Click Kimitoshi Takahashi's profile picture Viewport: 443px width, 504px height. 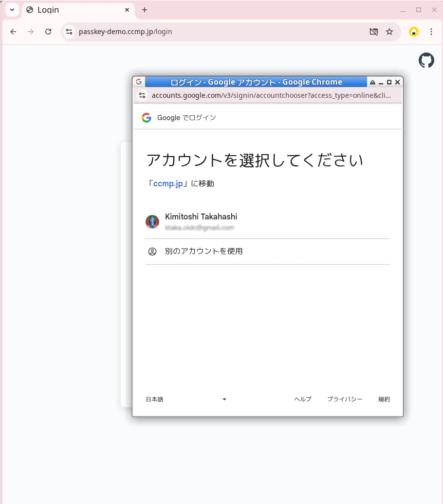152,221
